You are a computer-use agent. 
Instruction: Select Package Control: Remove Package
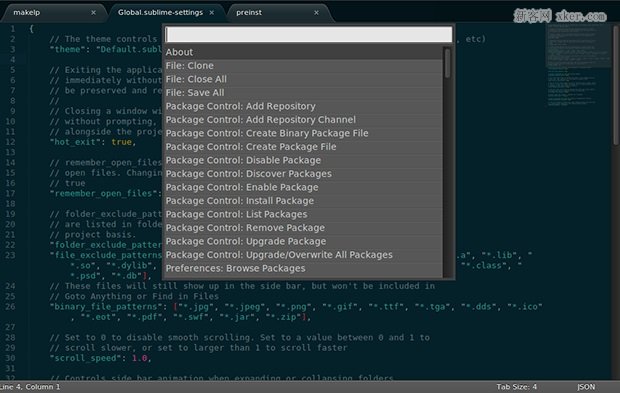click(x=303, y=228)
